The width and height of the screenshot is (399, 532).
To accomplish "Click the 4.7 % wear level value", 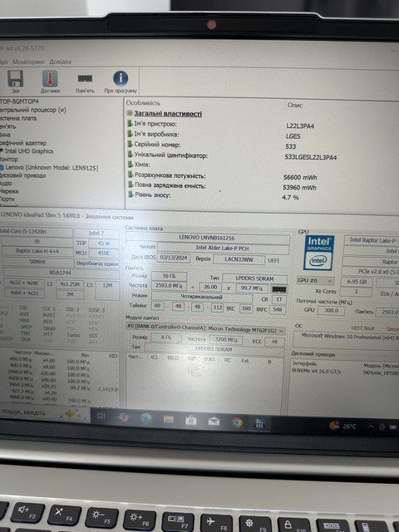I will tap(290, 198).
